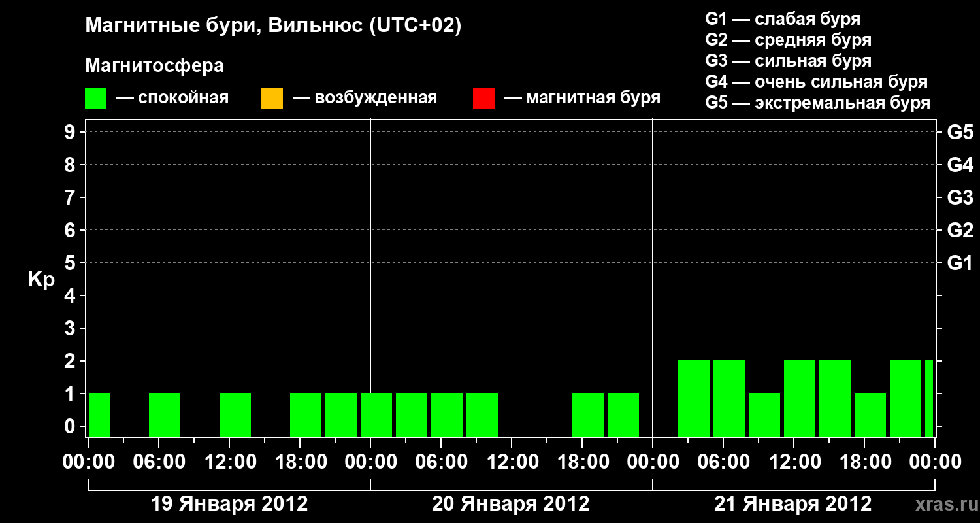This screenshot has width=980, height=523.
Task: Click legend line 'G5 — экстремальная буря'
Action: click(818, 103)
